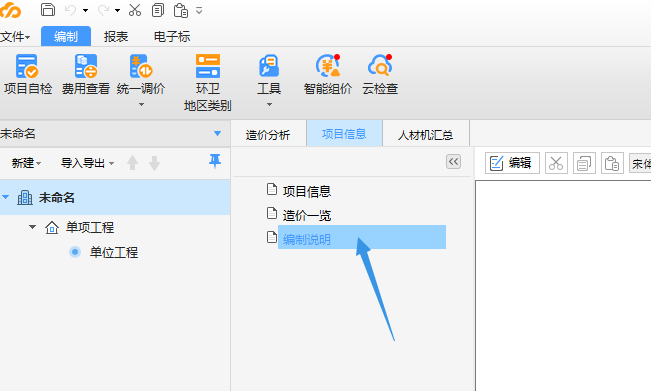The width and height of the screenshot is (651, 391).
Task: Open the redo history dropdown arrow
Action: click(117, 10)
